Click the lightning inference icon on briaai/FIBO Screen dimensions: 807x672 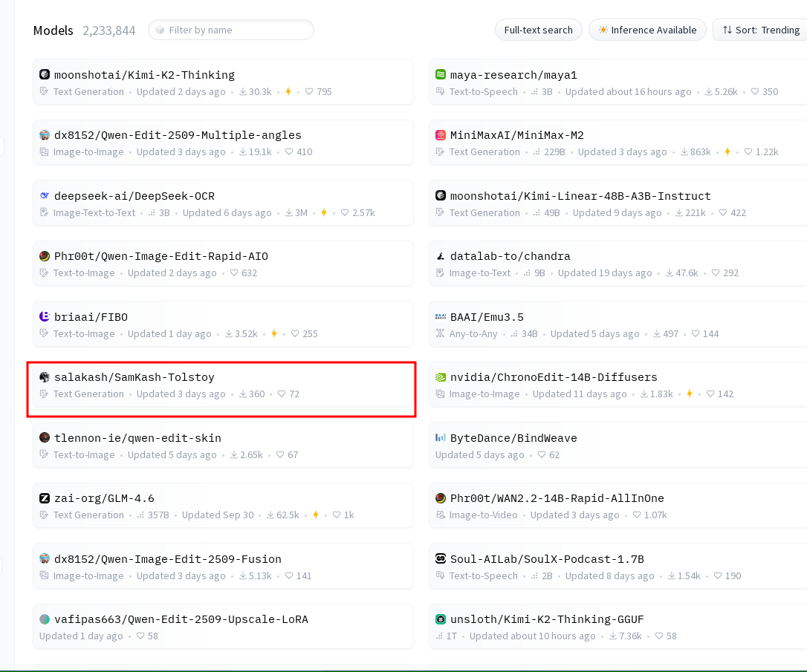pos(274,333)
